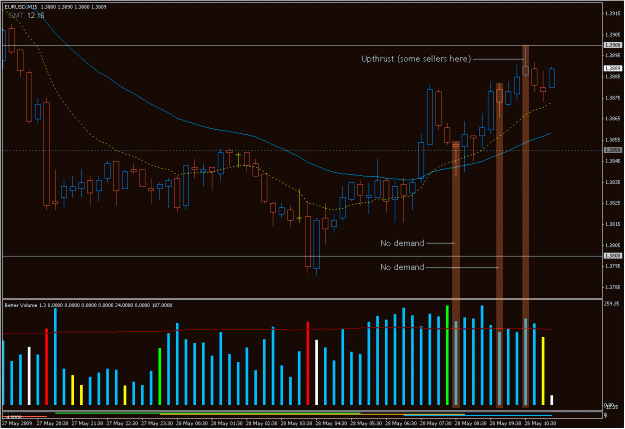This screenshot has height=429, width=625.
Task: Click the 1.3915 price scale value
Action: tap(612, 14)
